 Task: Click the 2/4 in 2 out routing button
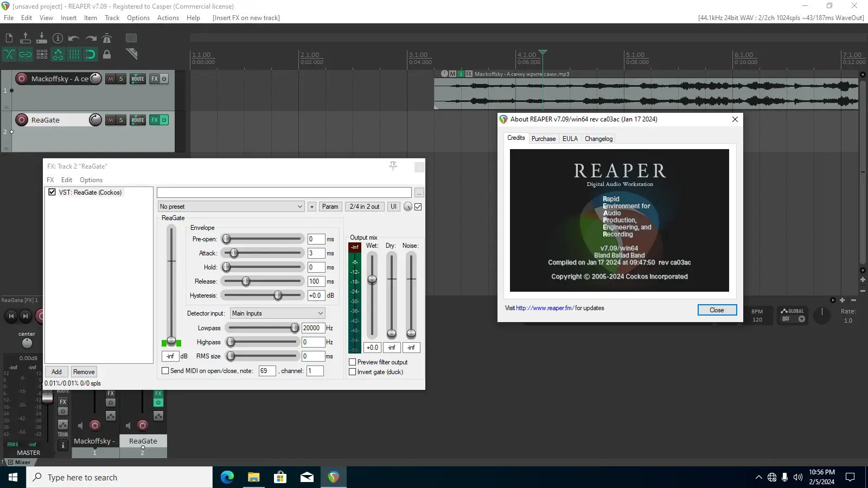(365, 207)
